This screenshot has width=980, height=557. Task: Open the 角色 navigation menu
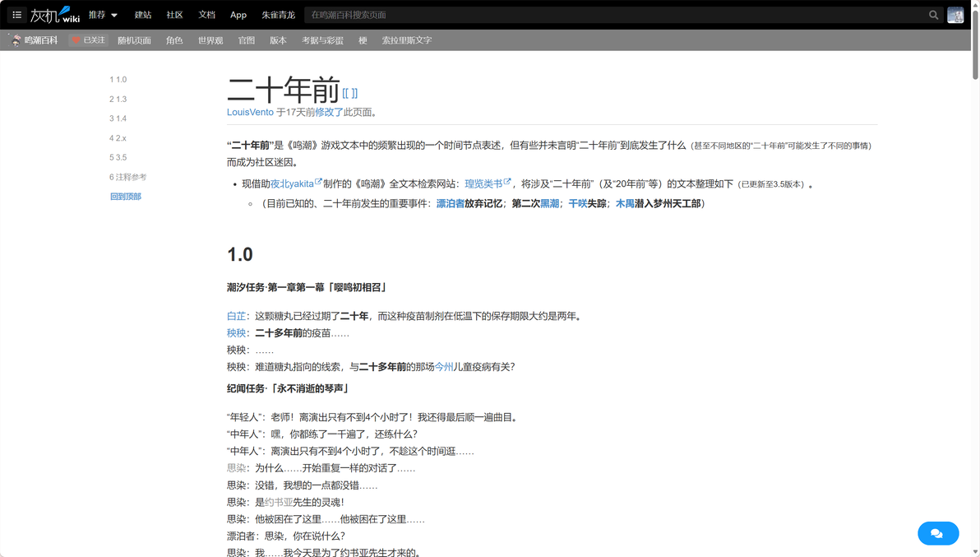click(174, 40)
